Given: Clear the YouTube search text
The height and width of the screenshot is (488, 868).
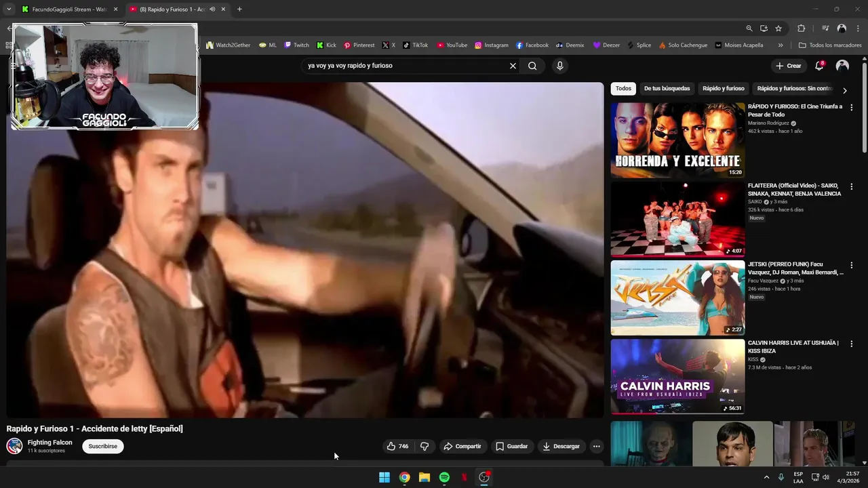Looking at the screenshot, I should pos(513,66).
